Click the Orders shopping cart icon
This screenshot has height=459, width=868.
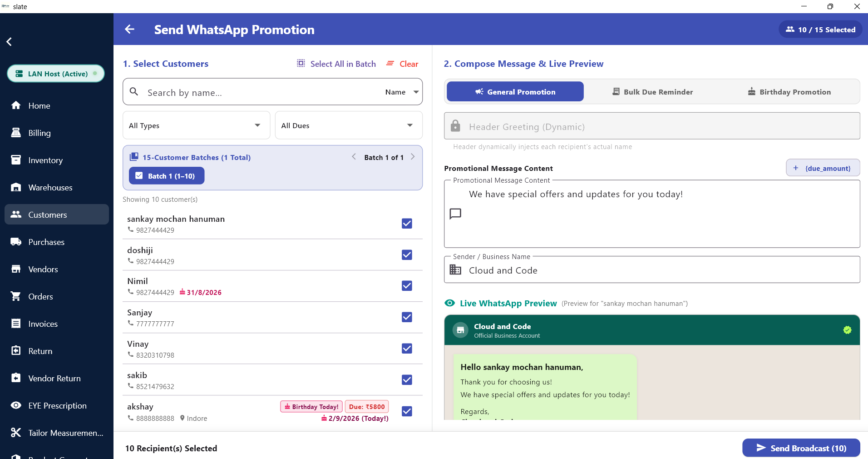(x=16, y=296)
